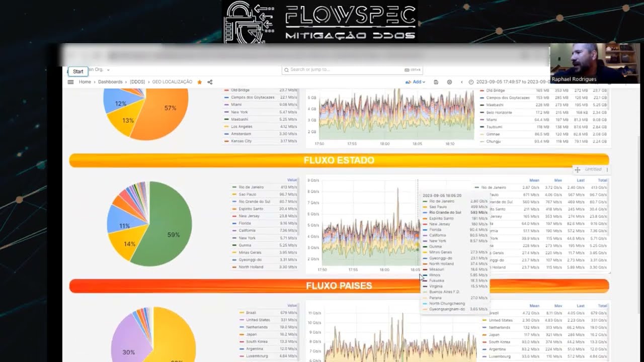Image resolution: width=644 pixels, height=362 pixels.
Task: Toggle Gunma series in state pie legend
Action: click(x=246, y=245)
